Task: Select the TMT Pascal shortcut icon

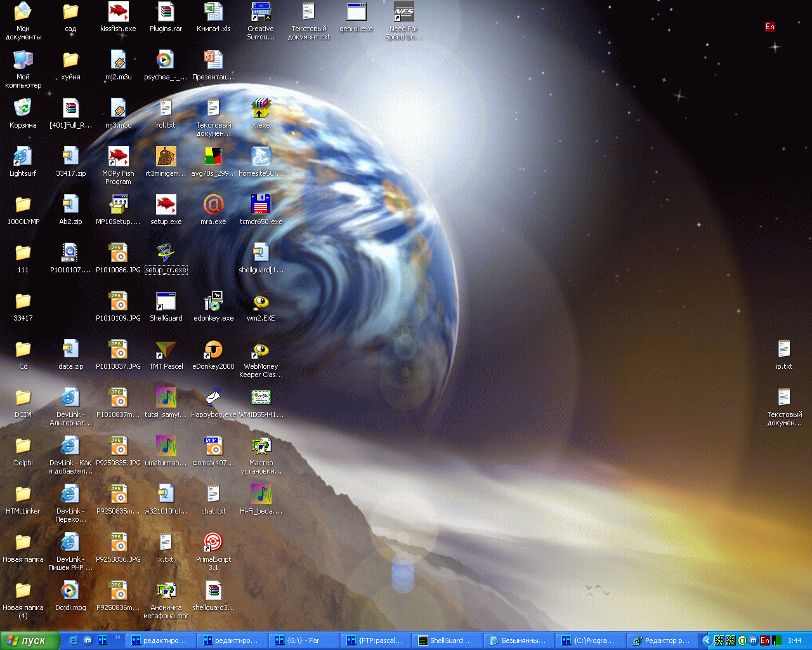Action: click(166, 350)
